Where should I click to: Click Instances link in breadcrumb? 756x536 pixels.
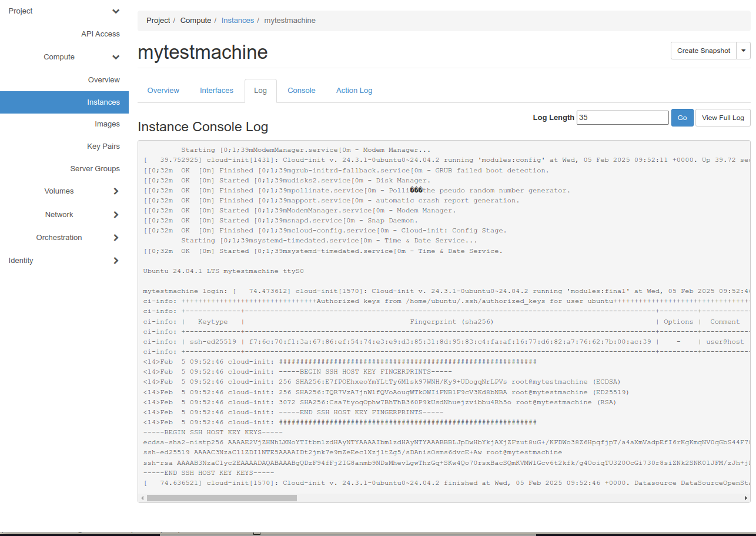point(237,21)
